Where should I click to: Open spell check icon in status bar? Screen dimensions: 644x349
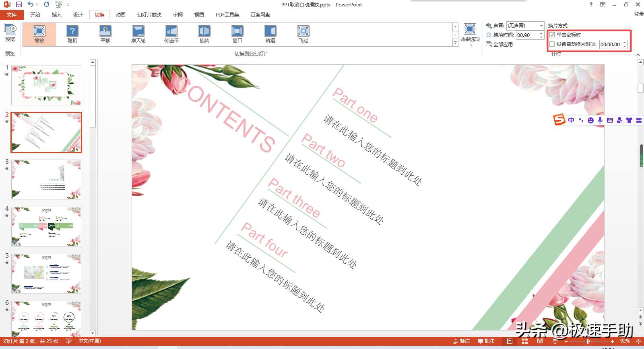69,341
